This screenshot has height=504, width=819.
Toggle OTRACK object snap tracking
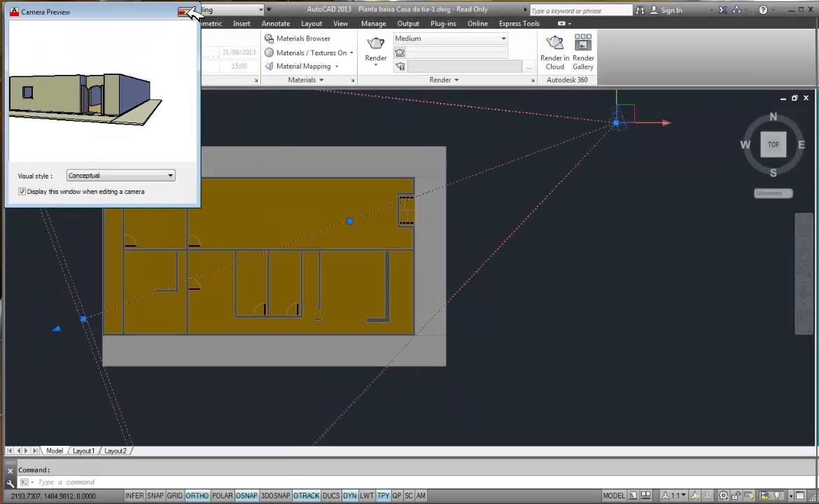pos(306,496)
